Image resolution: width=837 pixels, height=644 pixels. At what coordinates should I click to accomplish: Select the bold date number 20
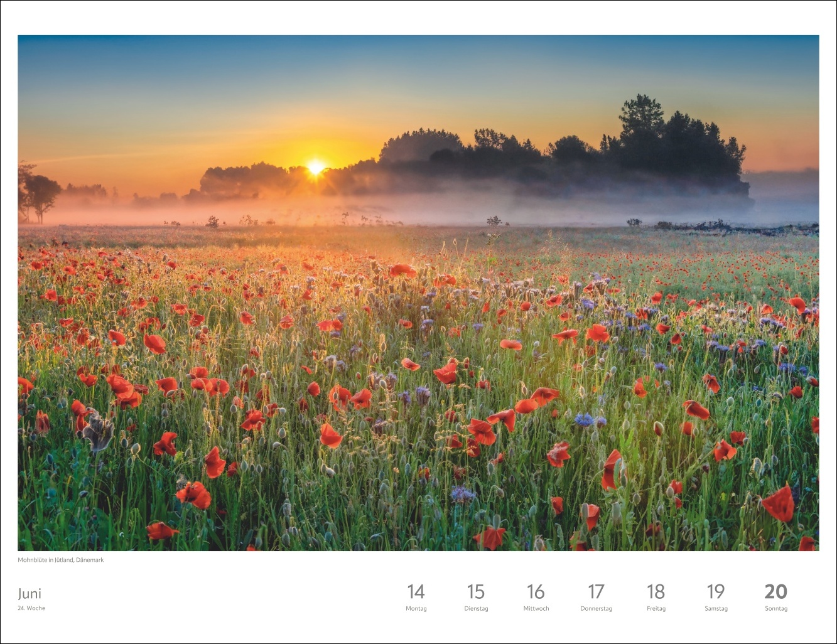[775, 592]
